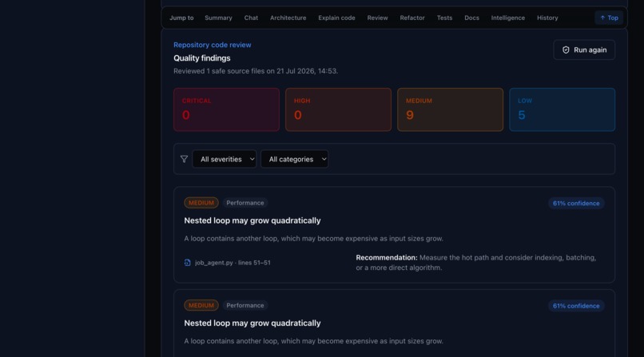Click the Run again button
Screen dimensions: 644x357
point(584,50)
